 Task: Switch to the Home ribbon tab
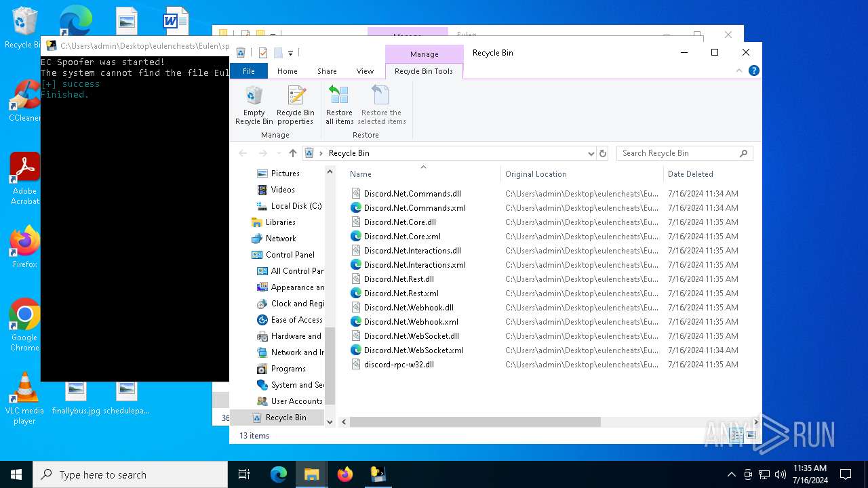287,71
